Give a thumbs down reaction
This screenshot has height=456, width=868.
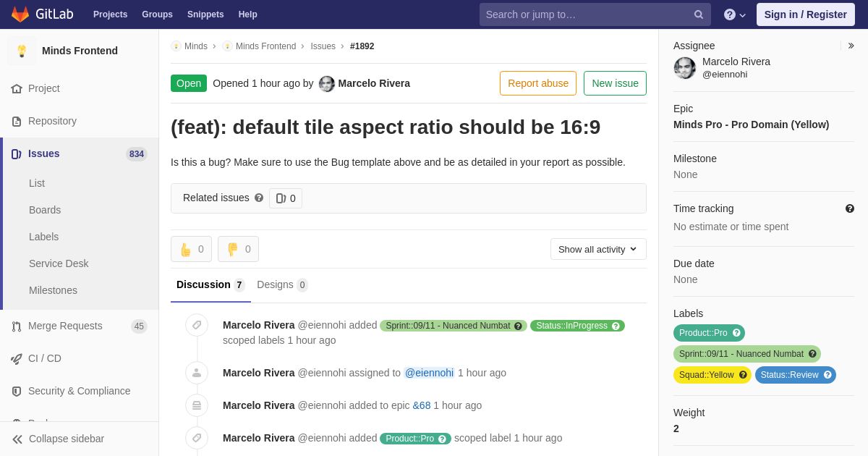(238, 249)
